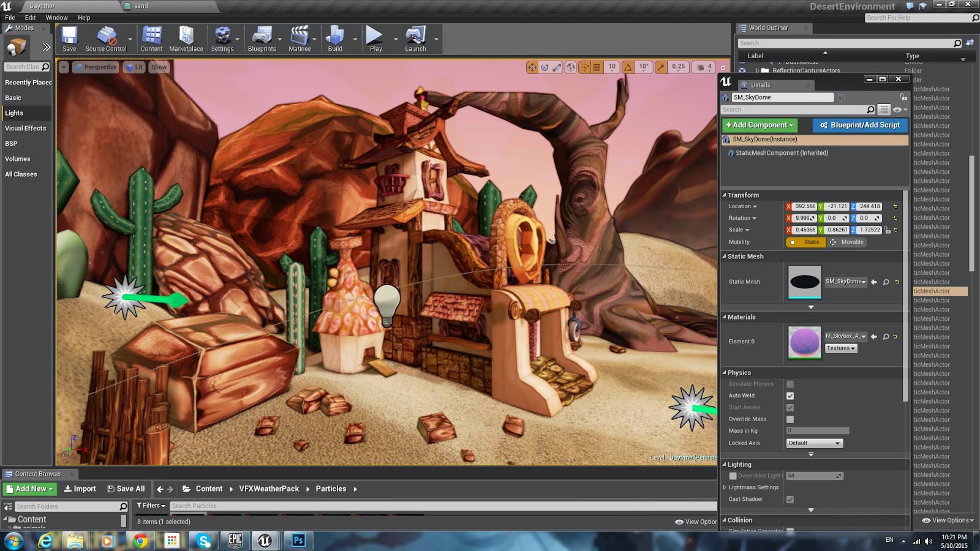Enable the Simulate Physics checkbox
The height and width of the screenshot is (551, 980).
[x=790, y=383]
